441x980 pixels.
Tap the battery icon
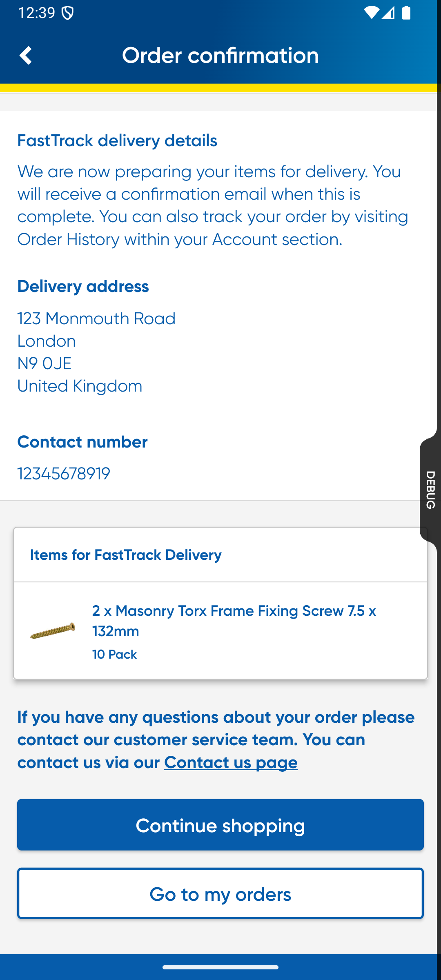coord(406,13)
